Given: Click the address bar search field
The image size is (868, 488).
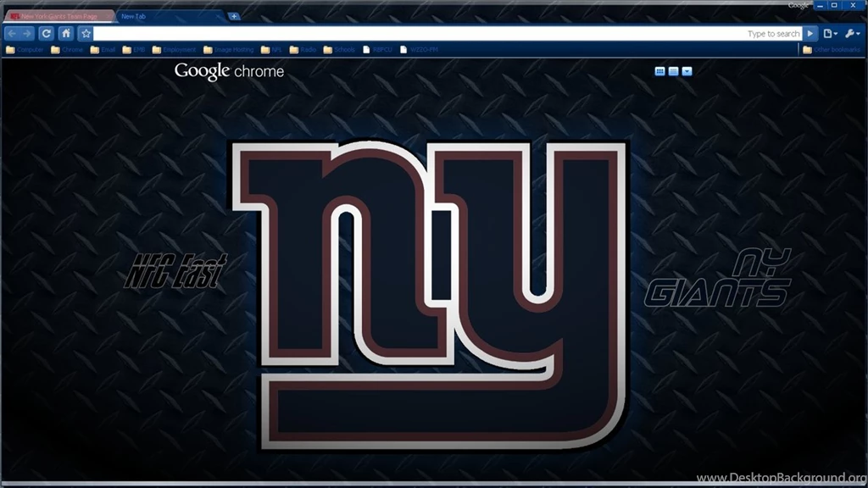Looking at the screenshot, I should pyautogui.click(x=424, y=34).
